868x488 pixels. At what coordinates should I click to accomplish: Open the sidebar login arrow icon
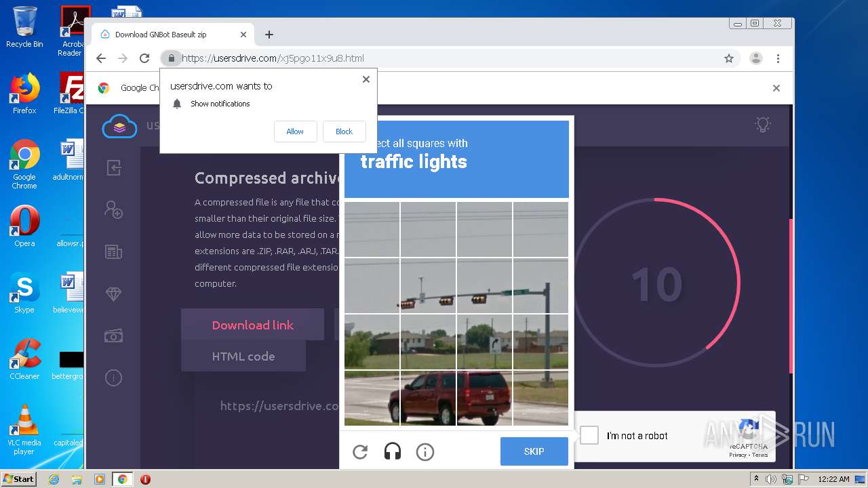(113, 167)
